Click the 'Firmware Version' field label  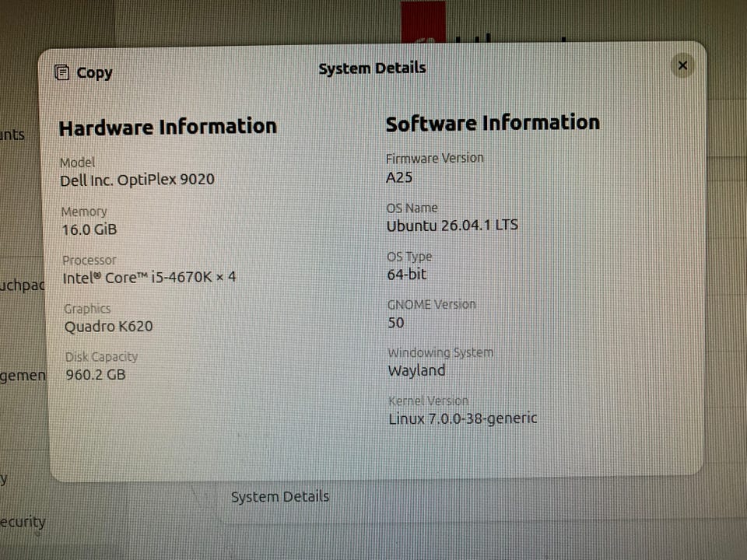435,158
